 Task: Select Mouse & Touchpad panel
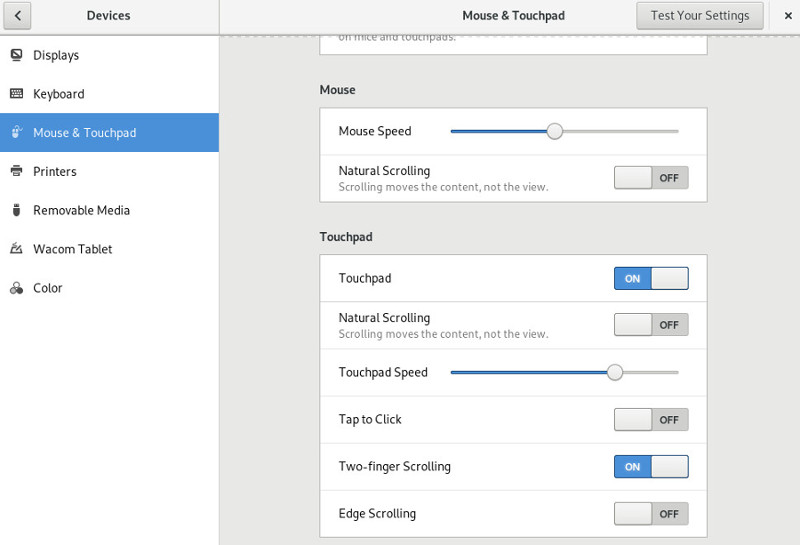click(109, 133)
